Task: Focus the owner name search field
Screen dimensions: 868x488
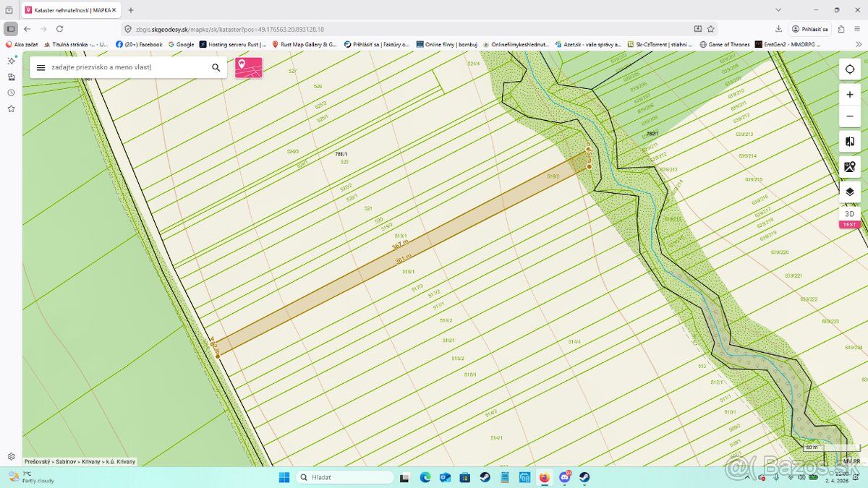Action: click(x=127, y=67)
